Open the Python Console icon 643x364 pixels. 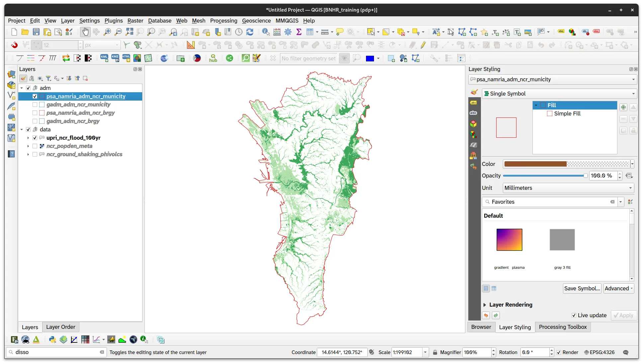pyautogui.click(x=52, y=339)
